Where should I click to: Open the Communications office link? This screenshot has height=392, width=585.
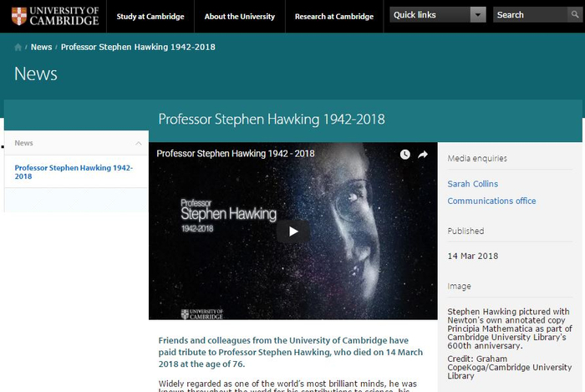coord(491,201)
